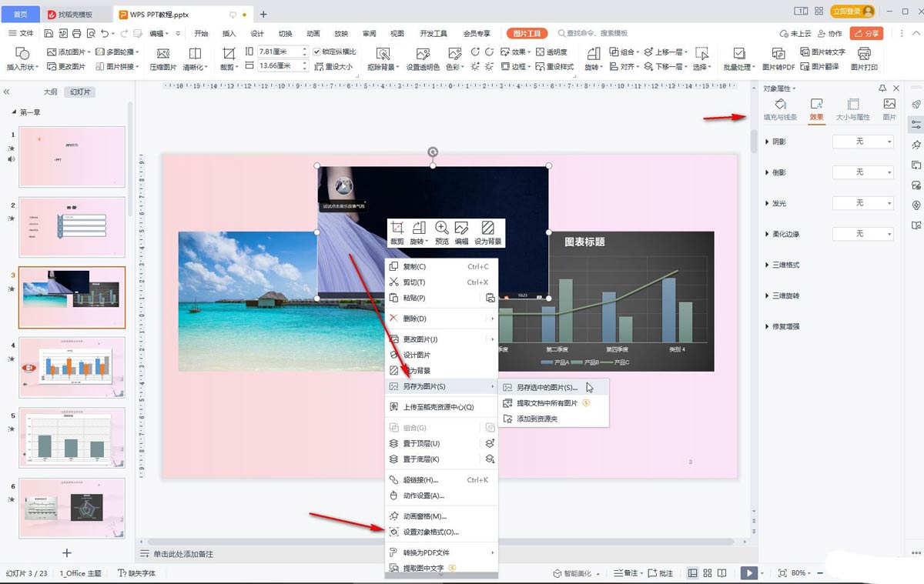The height and width of the screenshot is (584, 924).
Task: Choose Copy (复制) in context menu
Action: tap(441, 266)
